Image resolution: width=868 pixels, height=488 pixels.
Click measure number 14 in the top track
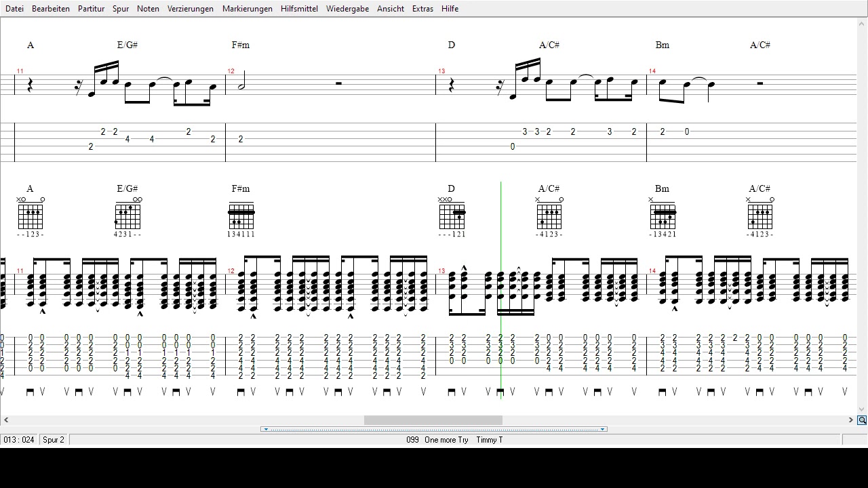point(652,71)
